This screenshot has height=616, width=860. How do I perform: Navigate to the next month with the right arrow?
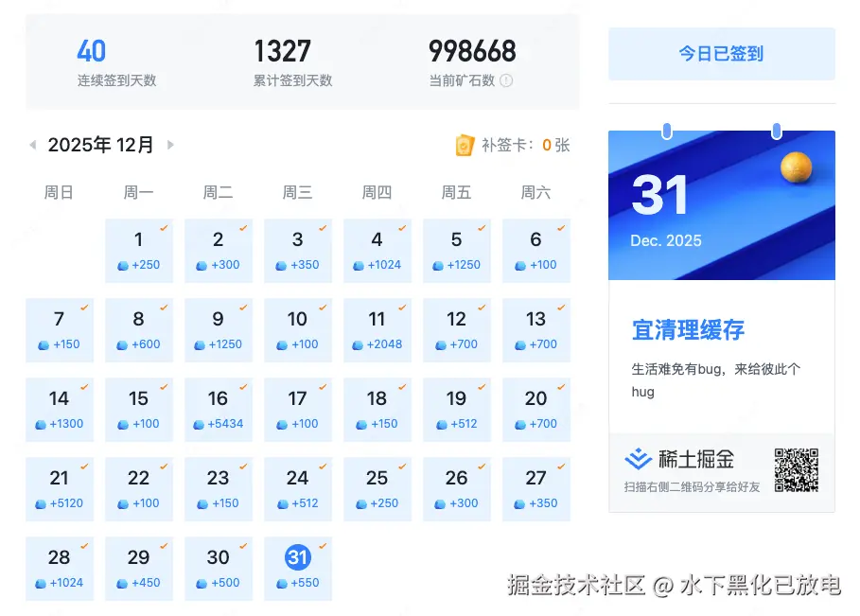pos(170,145)
